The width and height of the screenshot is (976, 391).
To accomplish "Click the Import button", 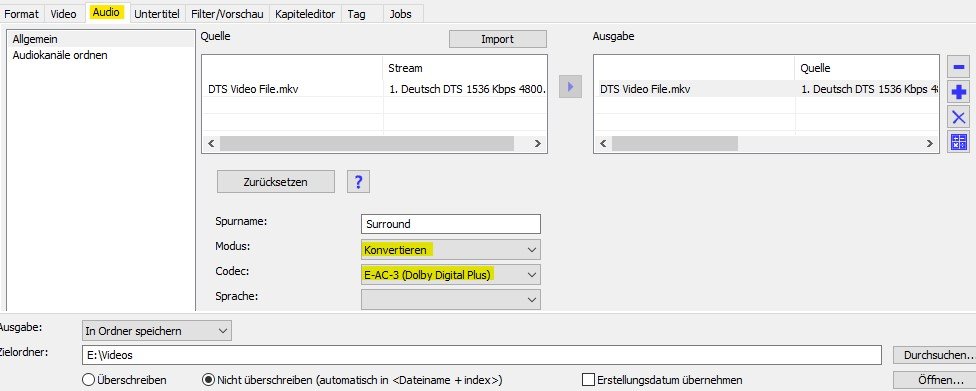I will tap(498, 39).
